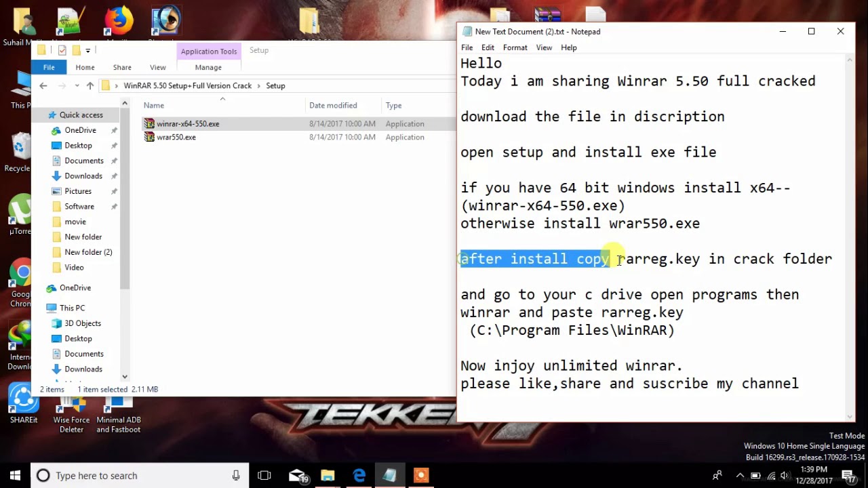Show hidden system tray icons
Image resolution: width=868 pixels, height=488 pixels.
point(740,475)
